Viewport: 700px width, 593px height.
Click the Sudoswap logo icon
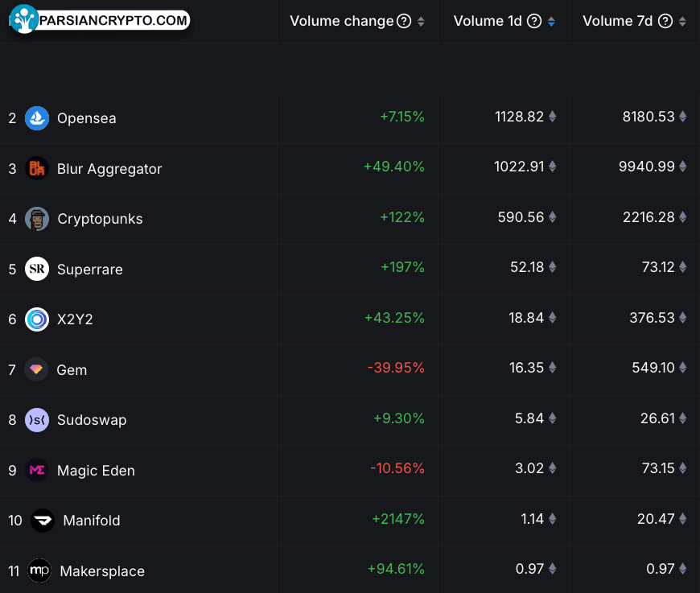[x=37, y=420]
